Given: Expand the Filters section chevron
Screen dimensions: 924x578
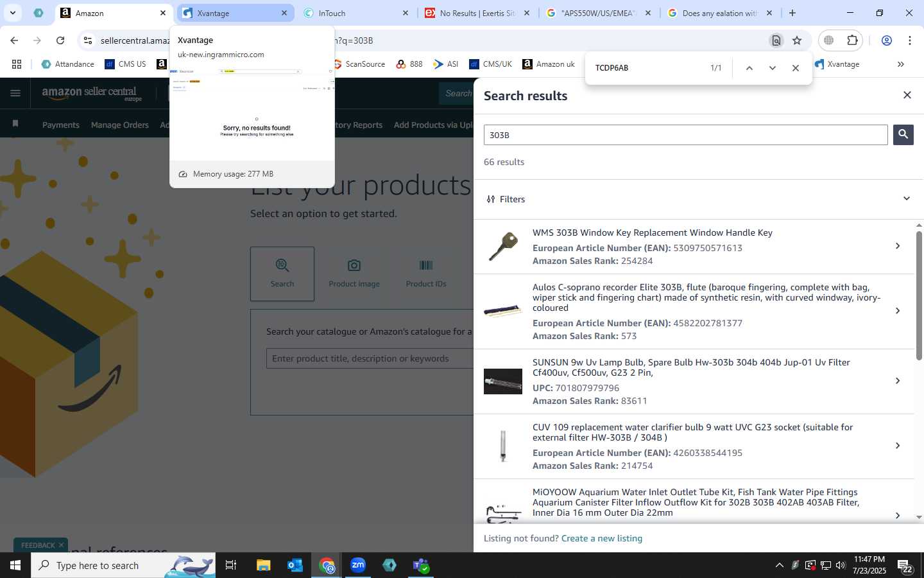Looking at the screenshot, I should point(906,198).
